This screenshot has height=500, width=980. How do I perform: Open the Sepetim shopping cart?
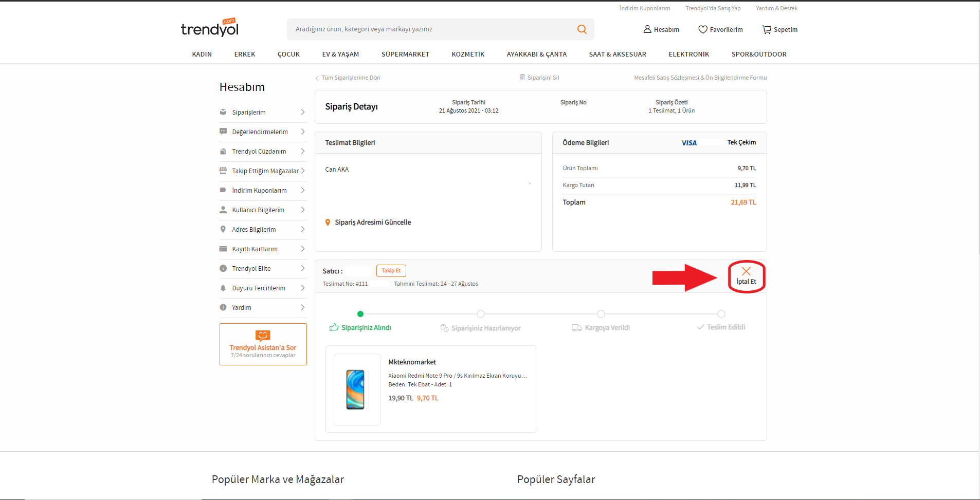[766, 29]
